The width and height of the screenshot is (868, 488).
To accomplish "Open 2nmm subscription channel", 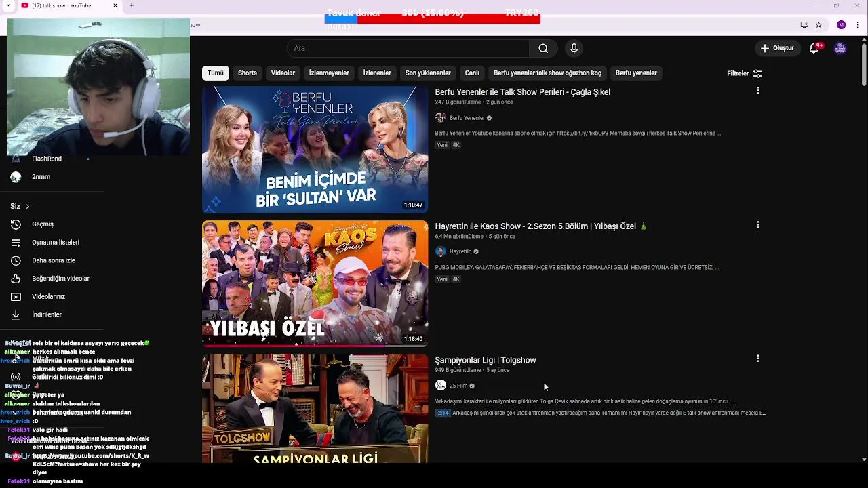I will coord(41,177).
